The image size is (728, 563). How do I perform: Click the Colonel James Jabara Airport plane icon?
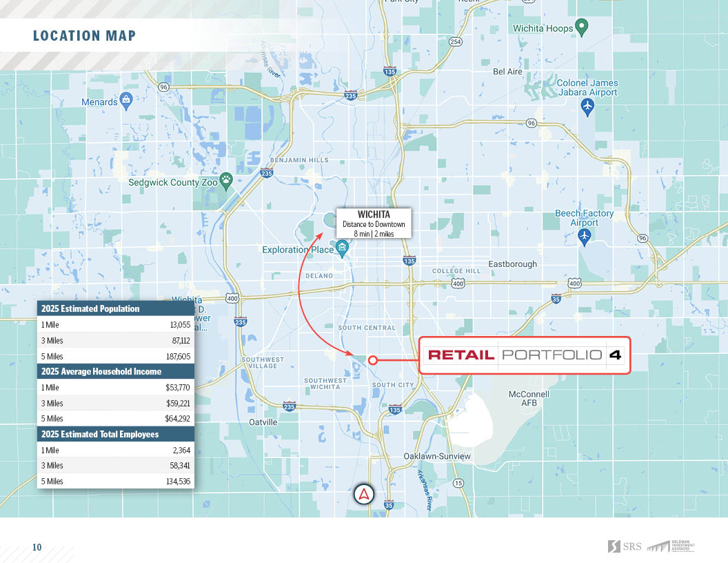587,108
